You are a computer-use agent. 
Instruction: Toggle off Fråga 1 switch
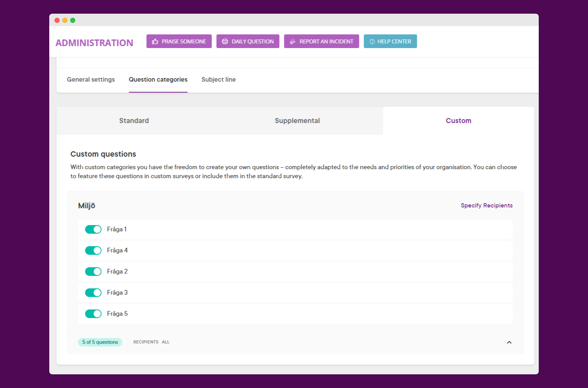(93, 229)
